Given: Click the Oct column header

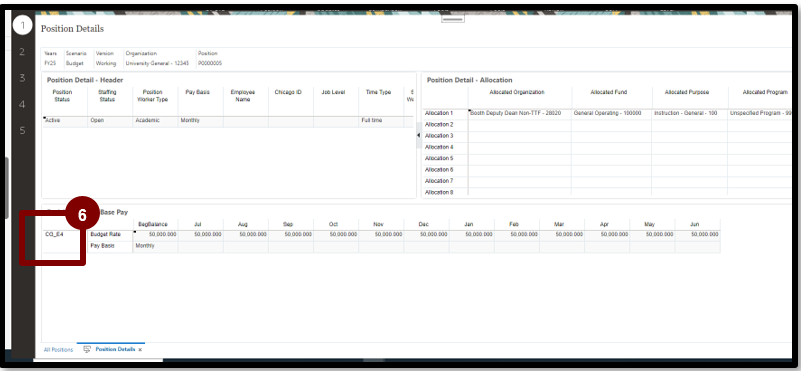Looking at the screenshot, I should point(334,224).
